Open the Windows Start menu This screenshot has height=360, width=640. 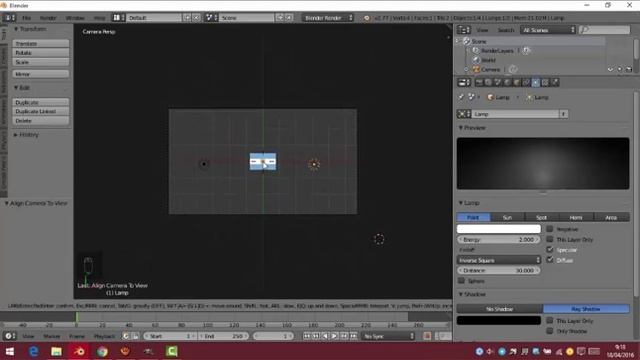tap(10, 351)
